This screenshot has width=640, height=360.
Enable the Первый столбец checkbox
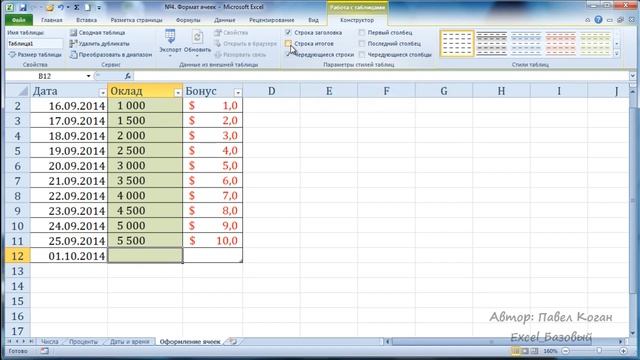click(362, 32)
